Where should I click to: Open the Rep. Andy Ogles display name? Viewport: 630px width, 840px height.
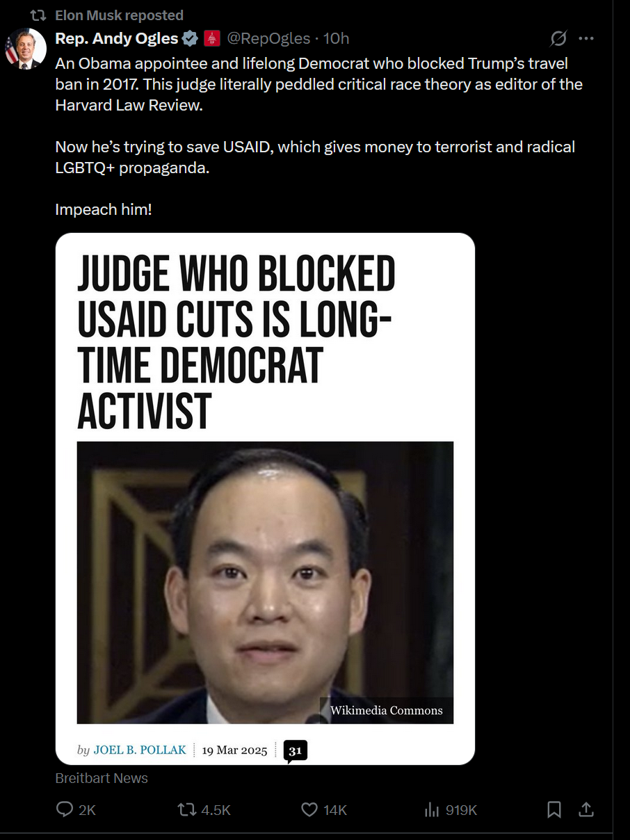116,38
